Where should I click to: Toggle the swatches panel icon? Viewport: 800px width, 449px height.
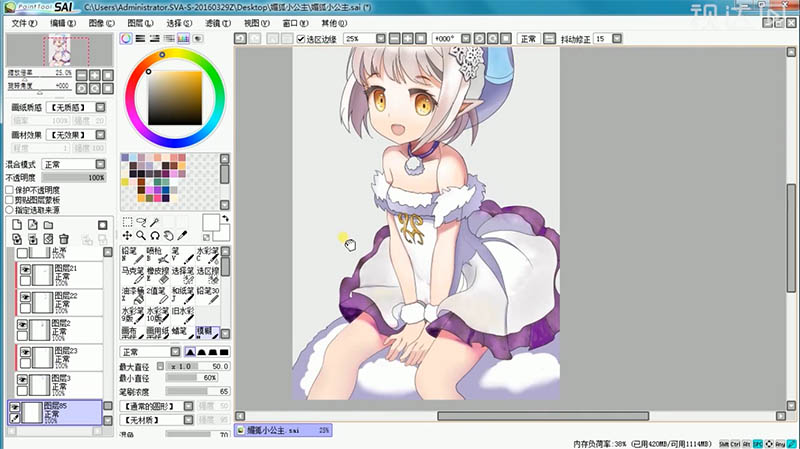point(183,38)
